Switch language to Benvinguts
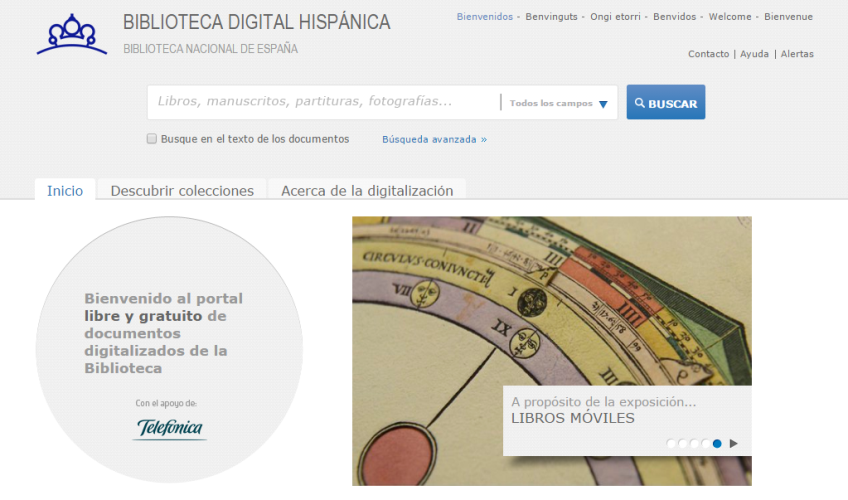The width and height of the screenshot is (848, 500). pos(551,17)
